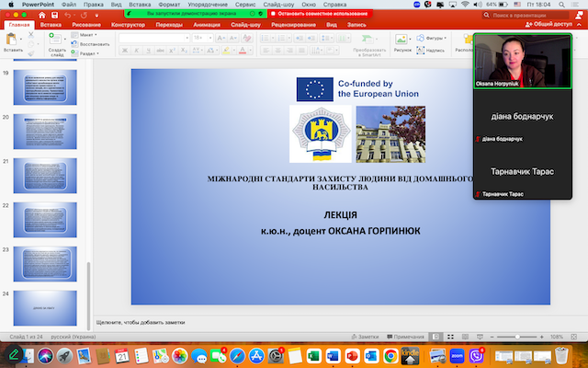Image resolution: width=588 pixels, height=368 pixels.
Task: Click Convert to SmartArt (Преобразовать в SmartArt)
Action: tap(369, 45)
